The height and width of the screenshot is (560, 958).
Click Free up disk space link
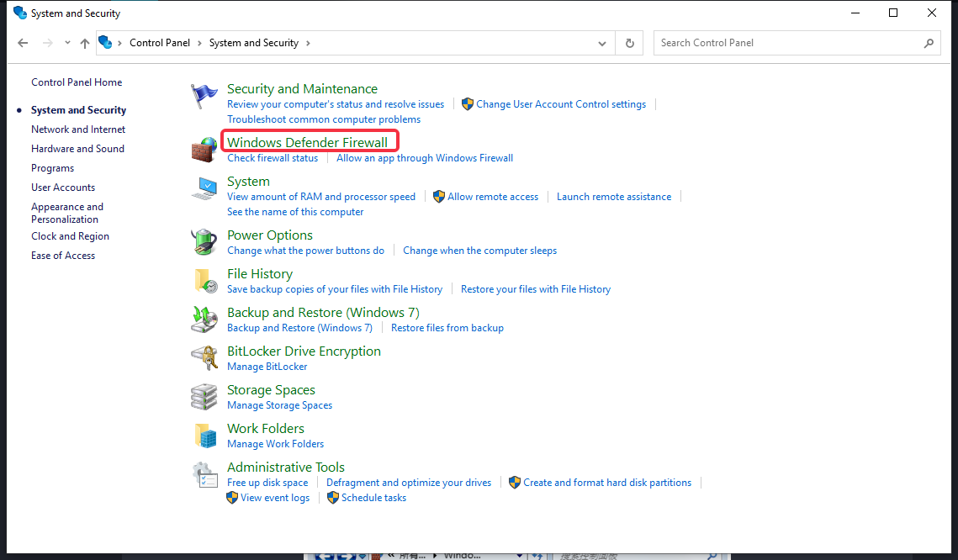point(267,483)
